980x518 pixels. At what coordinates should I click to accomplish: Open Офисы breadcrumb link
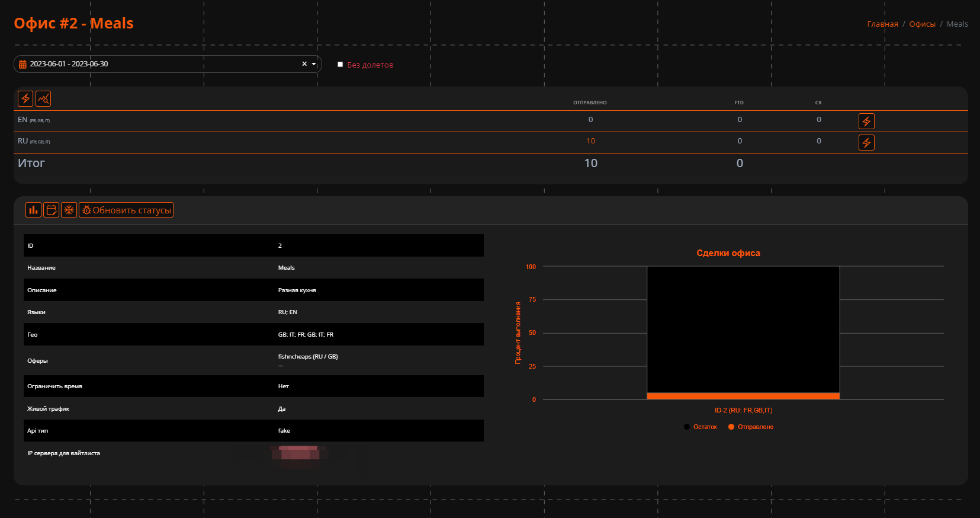tap(922, 24)
